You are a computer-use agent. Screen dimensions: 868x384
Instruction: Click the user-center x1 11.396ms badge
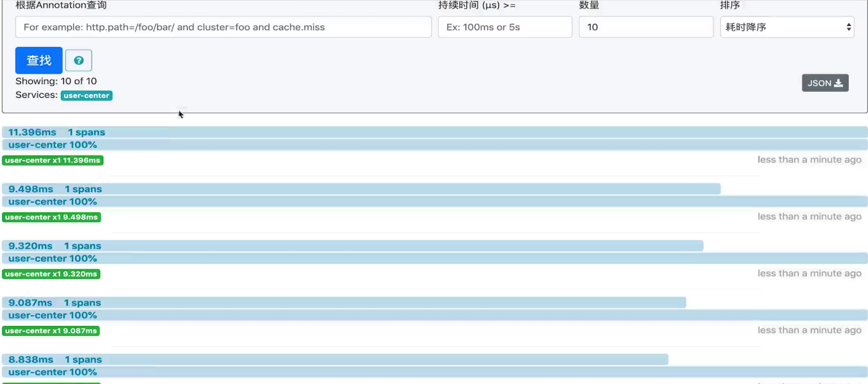pyautogui.click(x=53, y=160)
